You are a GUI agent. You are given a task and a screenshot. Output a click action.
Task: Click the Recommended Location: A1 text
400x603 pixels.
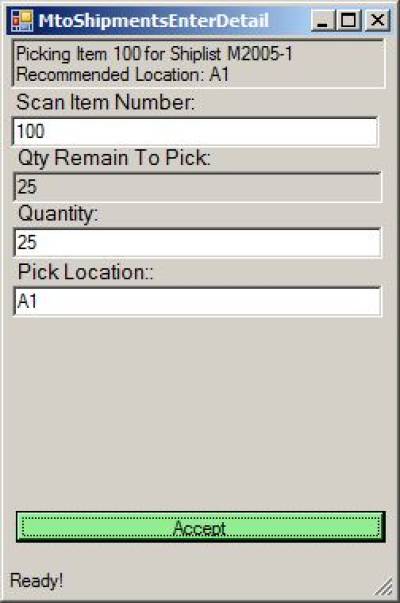pyautogui.click(x=123, y=74)
